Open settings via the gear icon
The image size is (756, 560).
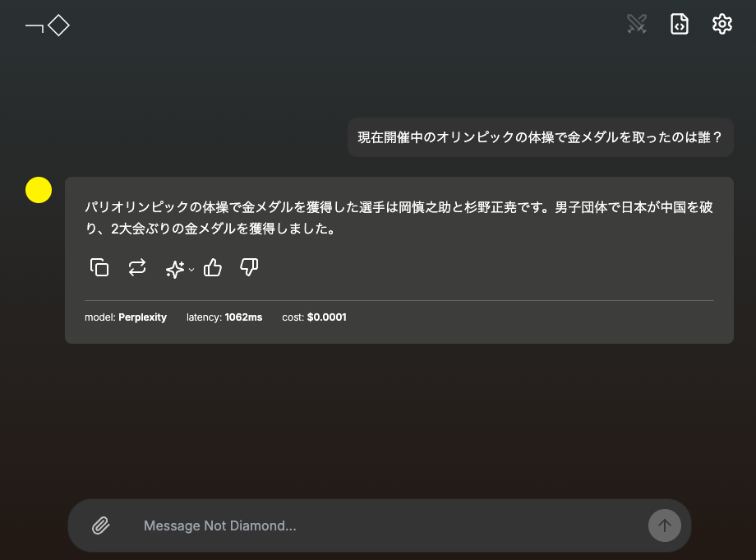[721, 25]
